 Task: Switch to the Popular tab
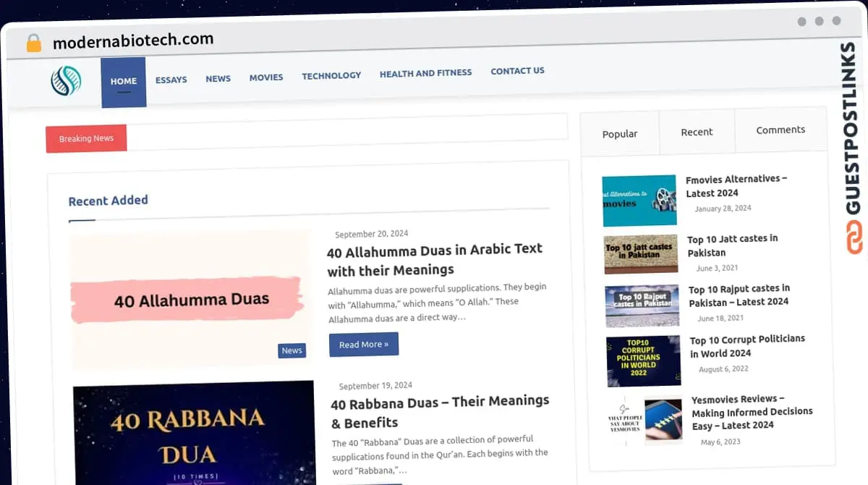[x=620, y=134]
